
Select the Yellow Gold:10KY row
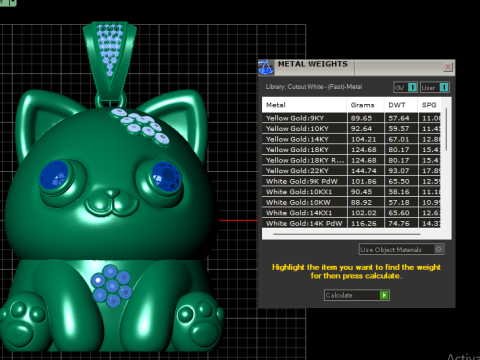click(351, 129)
